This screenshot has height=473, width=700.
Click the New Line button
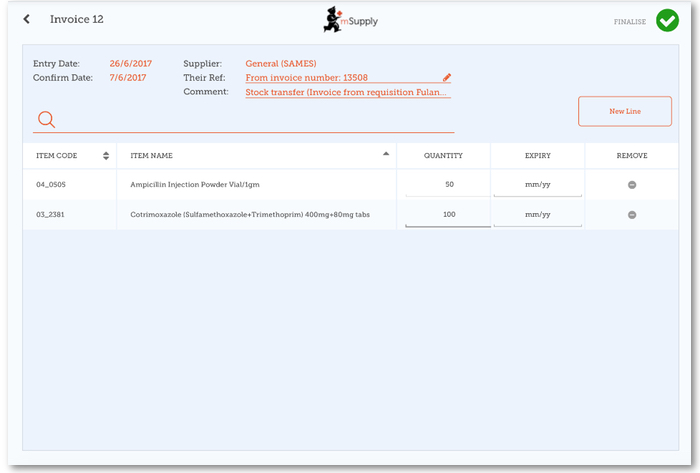[624, 111]
